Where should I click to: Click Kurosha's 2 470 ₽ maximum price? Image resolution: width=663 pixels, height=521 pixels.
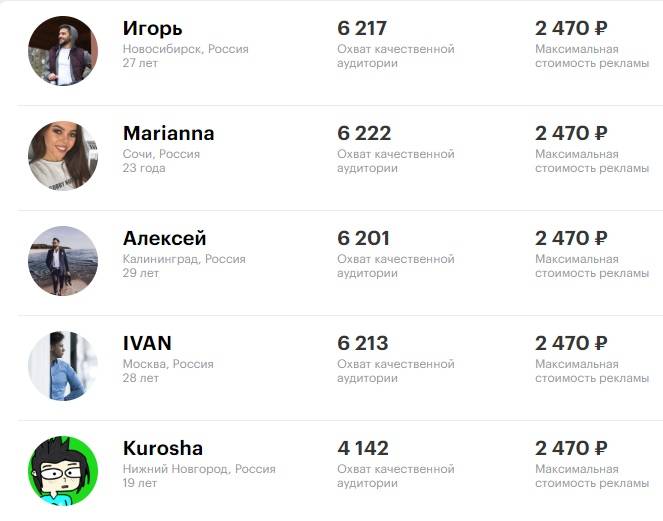[x=571, y=448]
